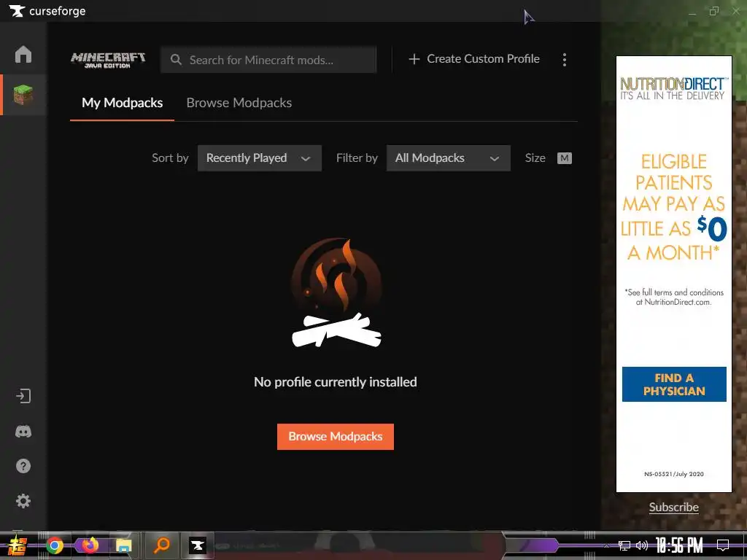Open File Explorer from the taskbar
The height and width of the screenshot is (560, 747).
(124, 545)
